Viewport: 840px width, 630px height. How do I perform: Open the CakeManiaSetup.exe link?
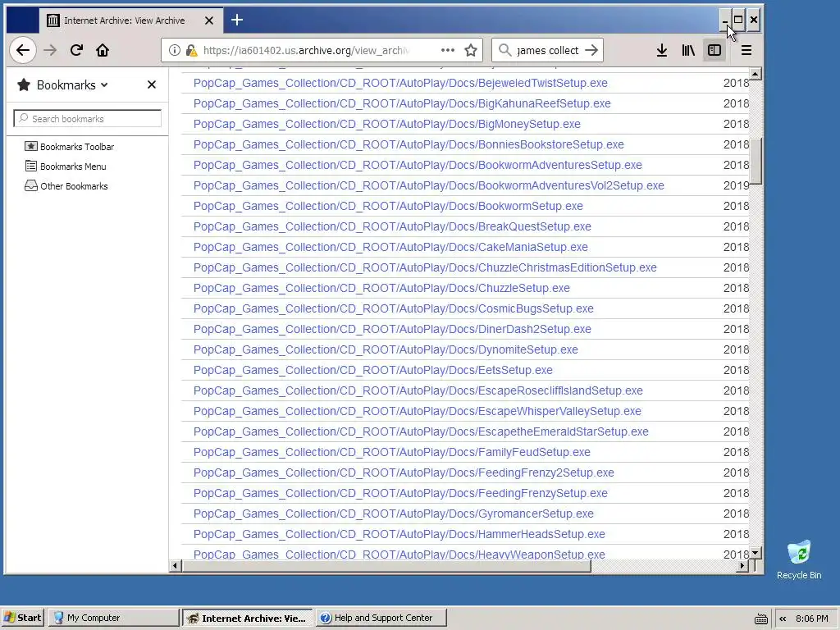(x=390, y=247)
